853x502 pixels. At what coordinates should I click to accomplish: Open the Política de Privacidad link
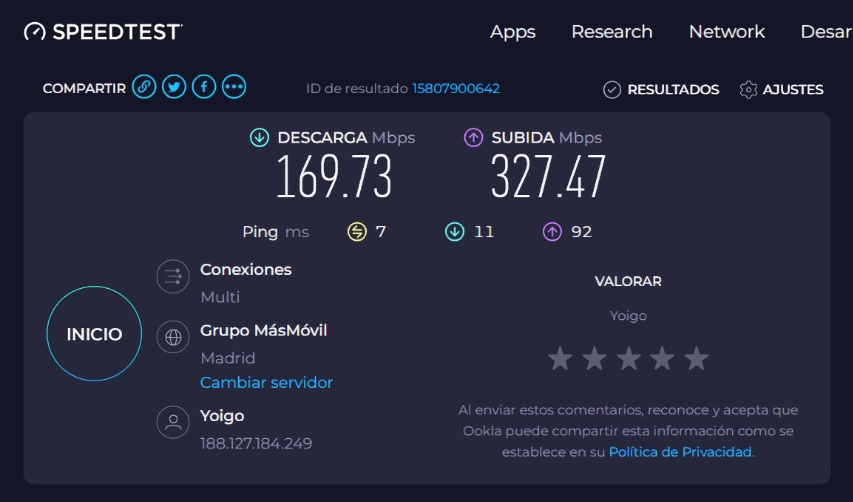click(x=681, y=452)
